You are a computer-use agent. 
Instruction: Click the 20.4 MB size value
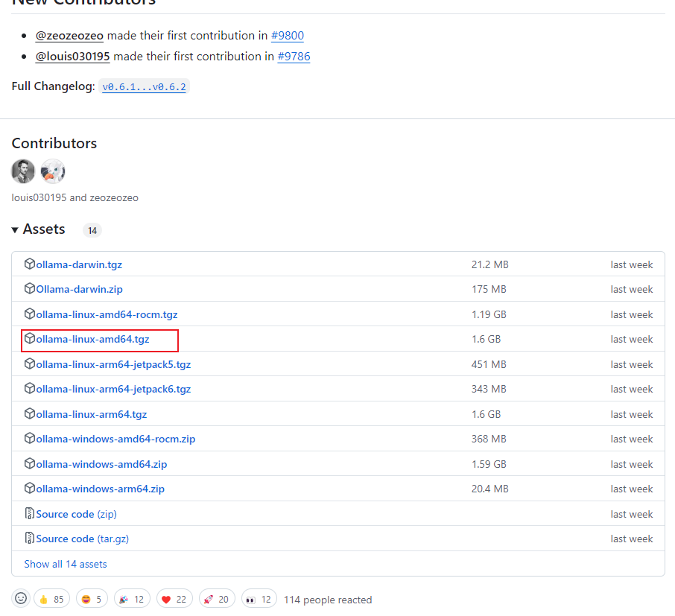[490, 489]
